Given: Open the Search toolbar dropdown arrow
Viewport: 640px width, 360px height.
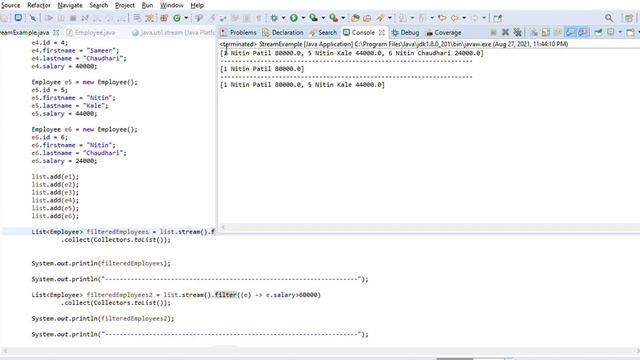Looking at the screenshot, I should tap(390, 18).
